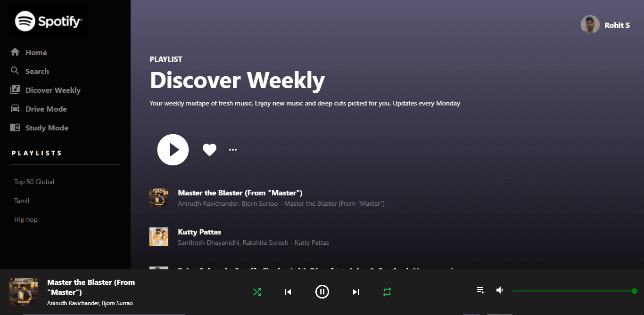
Task: Open the Tamil playlist
Action: (22, 201)
